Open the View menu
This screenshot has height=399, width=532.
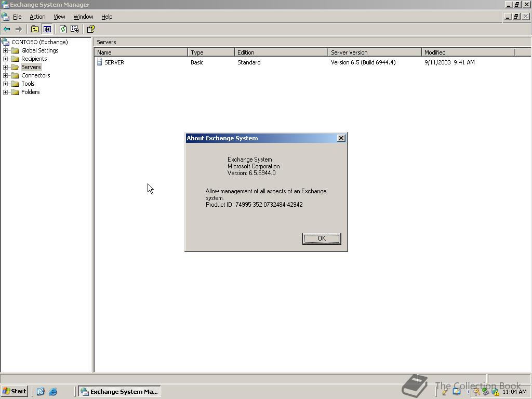[59, 17]
